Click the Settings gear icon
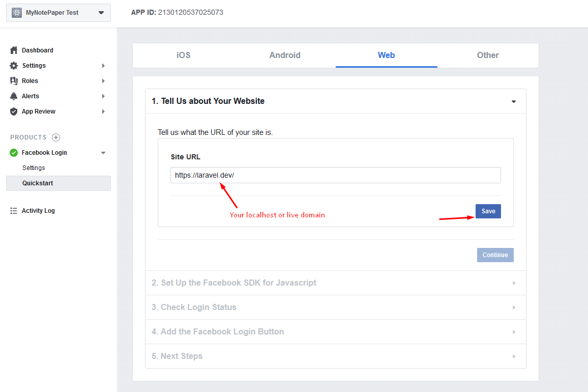Viewport: 588px width, 392px height. [14, 66]
